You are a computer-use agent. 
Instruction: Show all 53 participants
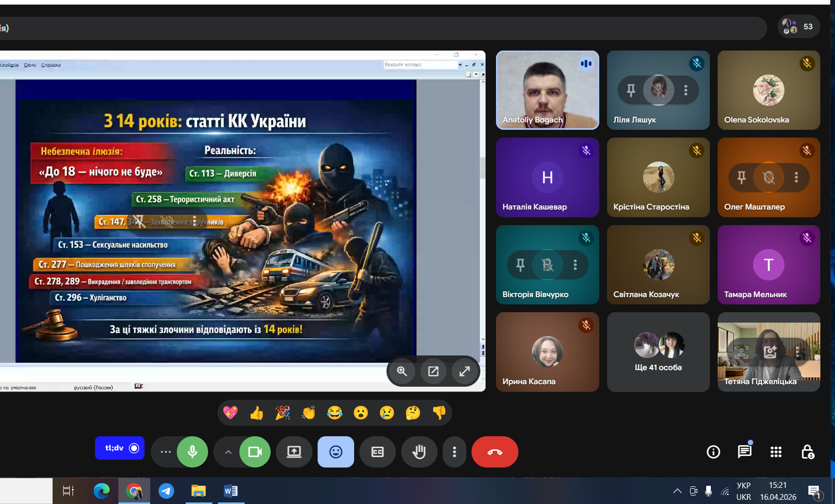798,27
